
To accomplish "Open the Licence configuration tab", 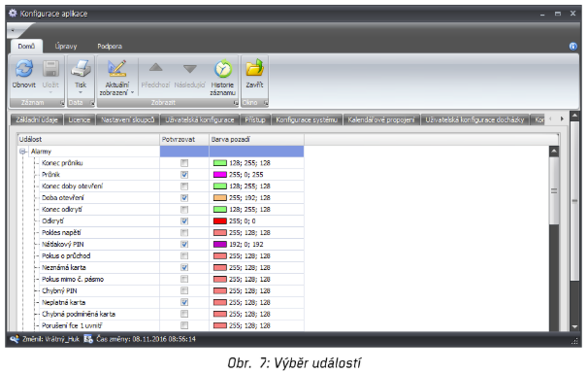I will 80,119.
